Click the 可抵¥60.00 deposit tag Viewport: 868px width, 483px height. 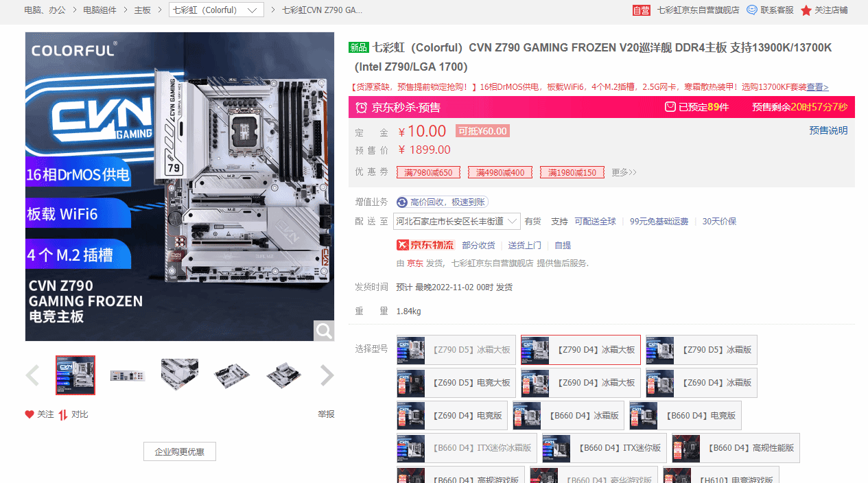(483, 131)
